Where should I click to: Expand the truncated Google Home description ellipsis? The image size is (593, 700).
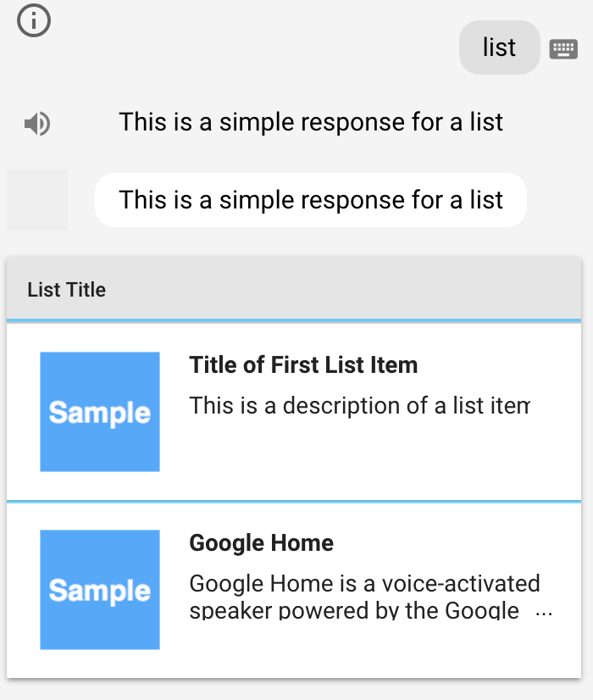pos(544,614)
